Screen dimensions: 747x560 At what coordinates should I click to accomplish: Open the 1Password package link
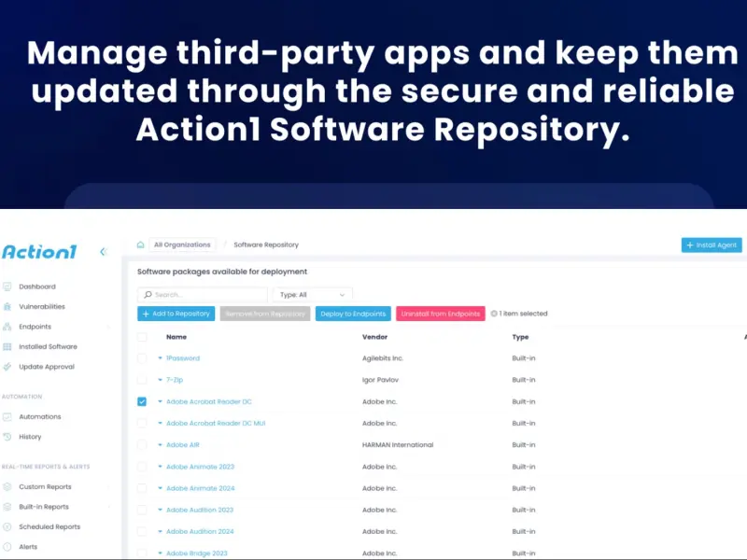coord(183,358)
